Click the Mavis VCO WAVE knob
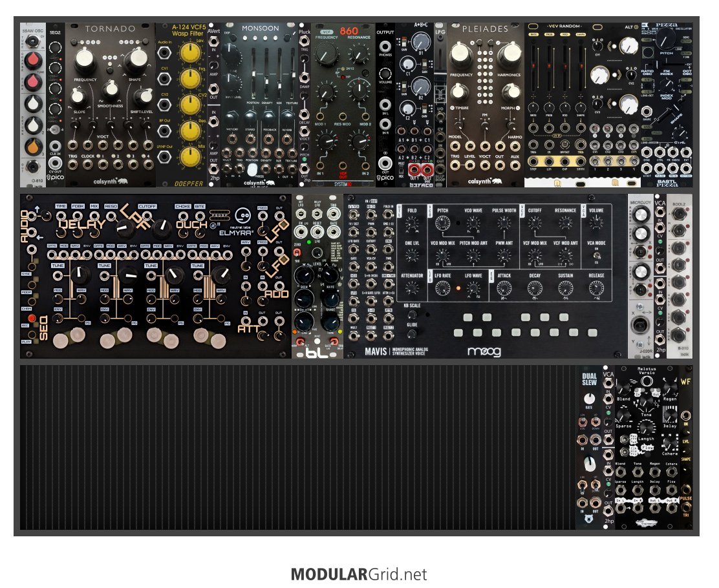Image resolution: width=719 pixels, height=588 pixels. (473, 224)
